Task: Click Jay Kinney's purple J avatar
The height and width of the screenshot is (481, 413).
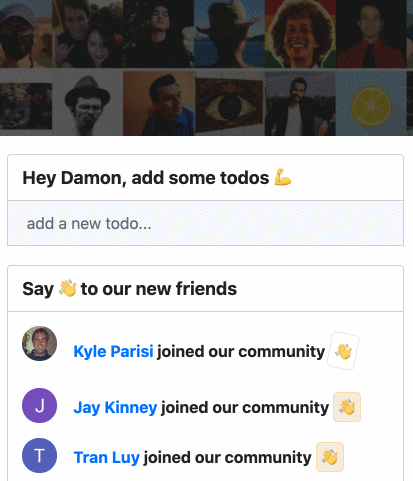Action: tap(39, 405)
